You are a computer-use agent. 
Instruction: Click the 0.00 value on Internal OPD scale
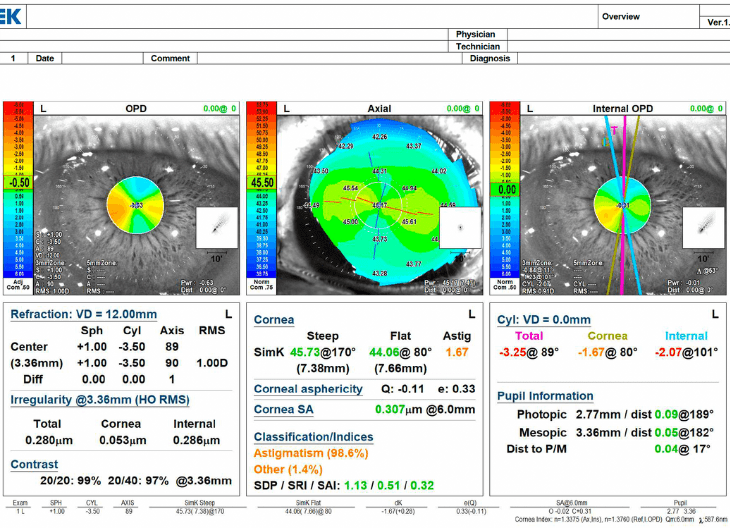point(506,188)
